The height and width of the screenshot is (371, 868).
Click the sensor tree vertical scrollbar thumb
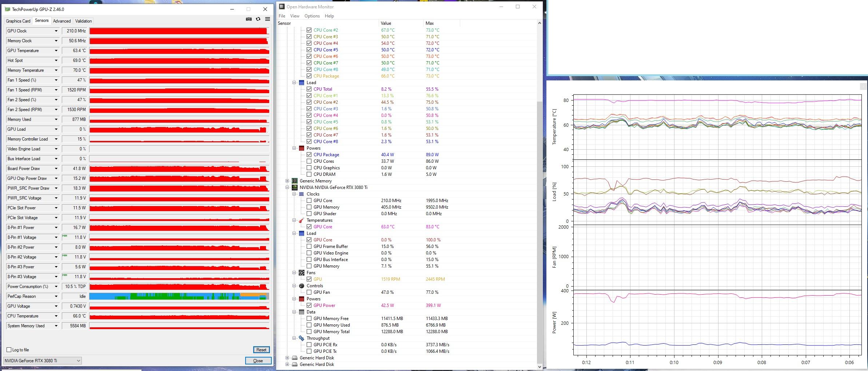(x=539, y=233)
